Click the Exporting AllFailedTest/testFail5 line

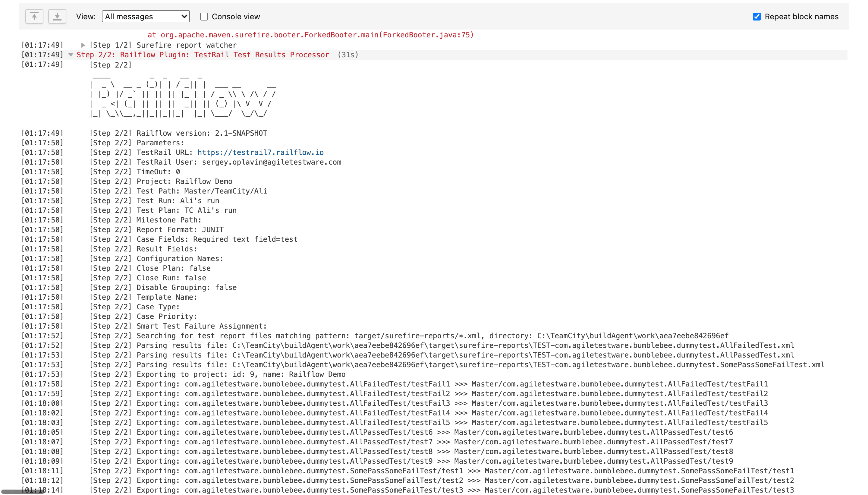pos(452,423)
